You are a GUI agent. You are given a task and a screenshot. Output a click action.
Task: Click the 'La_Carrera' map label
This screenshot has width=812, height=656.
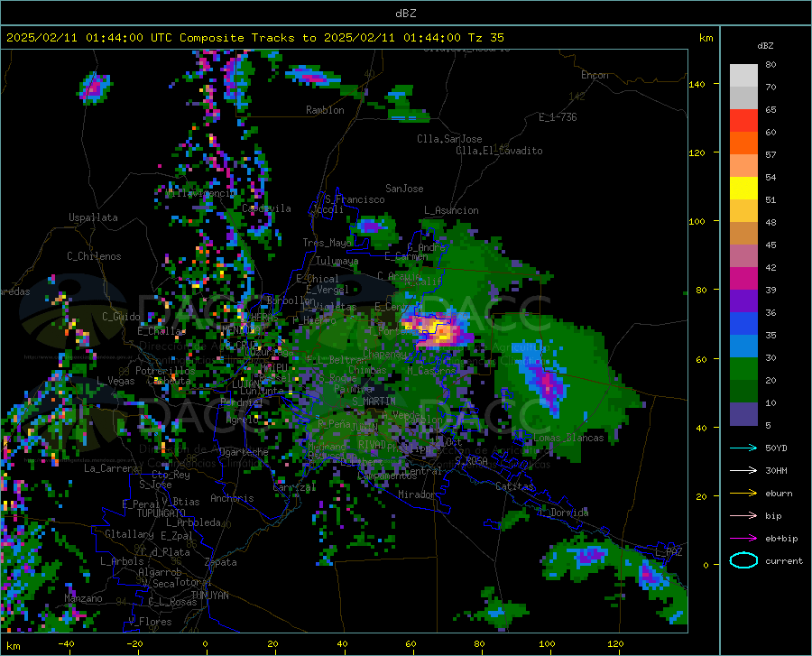click(111, 468)
